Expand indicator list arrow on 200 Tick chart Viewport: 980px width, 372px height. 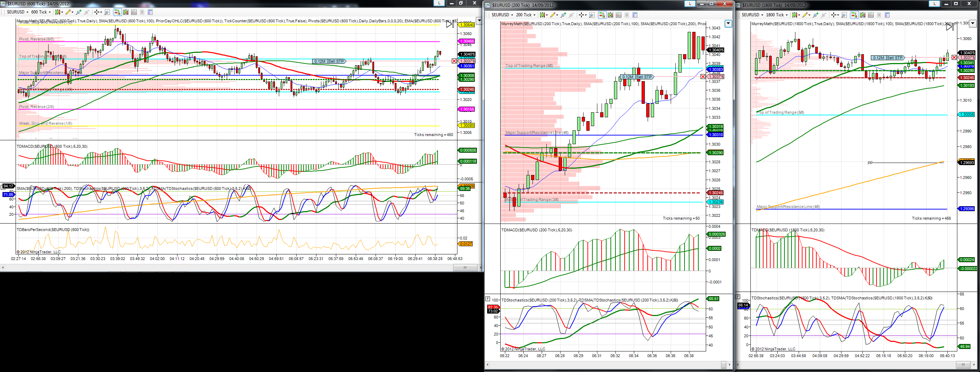pyautogui.click(x=728, y=24)
